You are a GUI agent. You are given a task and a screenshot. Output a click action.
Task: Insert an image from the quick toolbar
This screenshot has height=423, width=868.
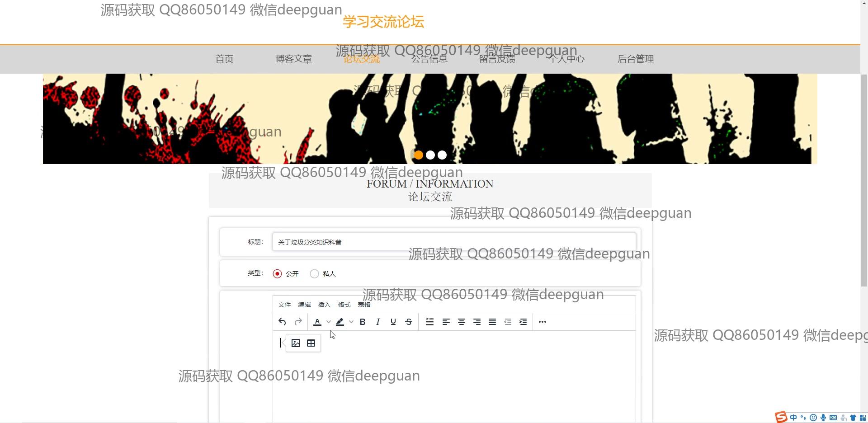pyautogui.click(x=296, y=343)
